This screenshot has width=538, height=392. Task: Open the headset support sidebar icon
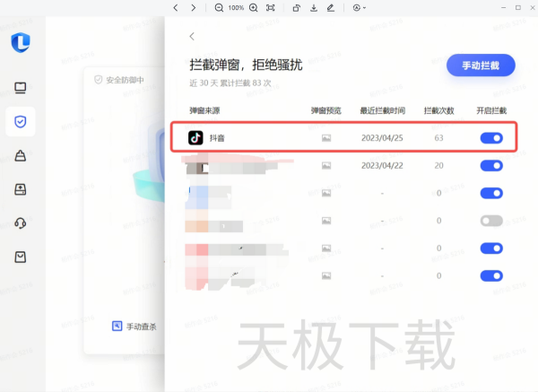pos(20,222)
